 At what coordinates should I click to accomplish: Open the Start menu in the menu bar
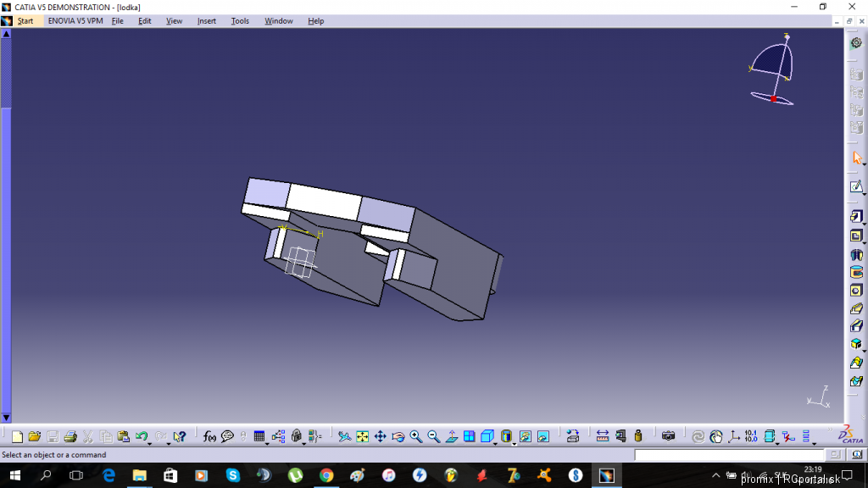(25, 21)
